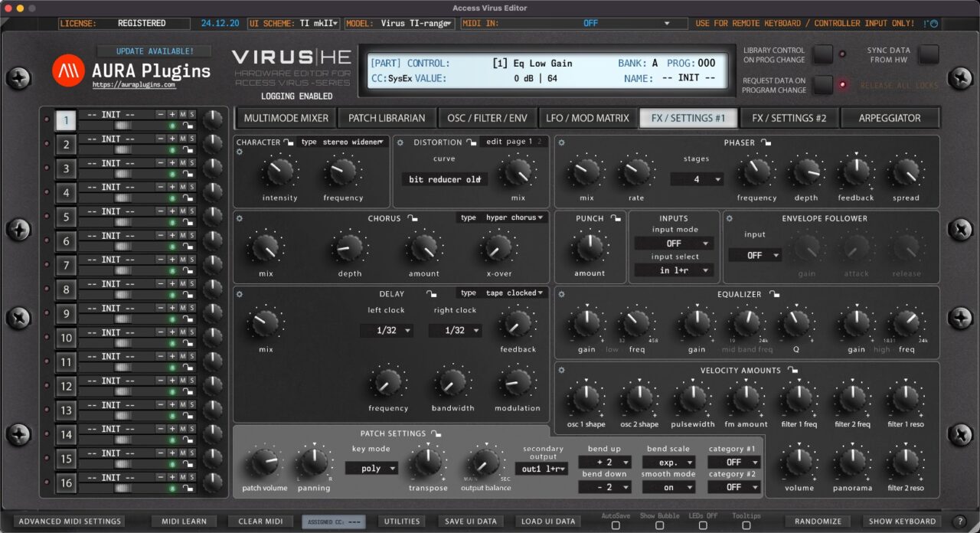
Task: Switch to the ARPEGGIATOR tab
Action: 890,117
